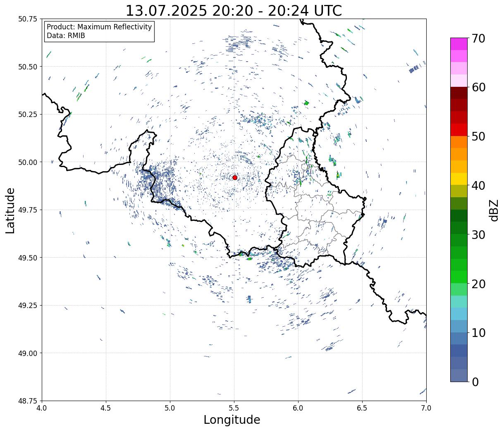
Task: Click the latitude tick label '50.00'
Action: click(x=28, y=162)
